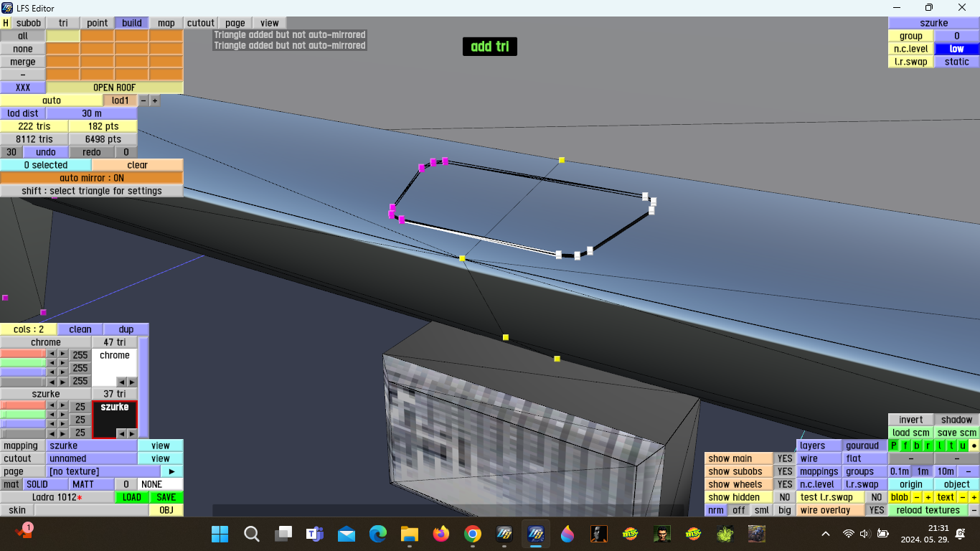Viewport: 980px width, 551px height.
Task: Click the skin name field
Action: [x=92, y=510]
